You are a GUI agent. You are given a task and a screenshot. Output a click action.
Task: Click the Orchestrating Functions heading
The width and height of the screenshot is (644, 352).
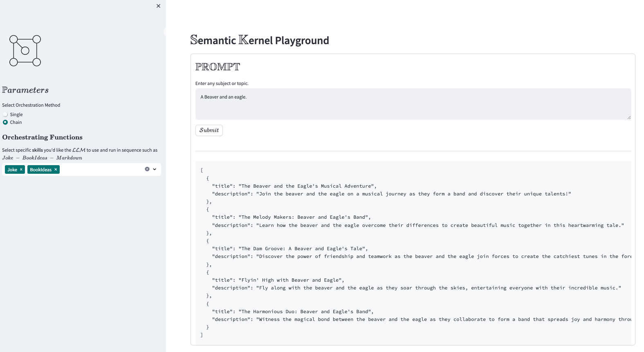[43, 137]
